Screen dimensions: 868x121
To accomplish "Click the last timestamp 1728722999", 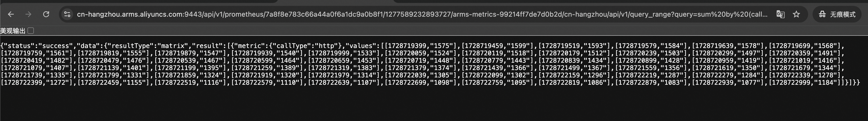I will point(792,83).
